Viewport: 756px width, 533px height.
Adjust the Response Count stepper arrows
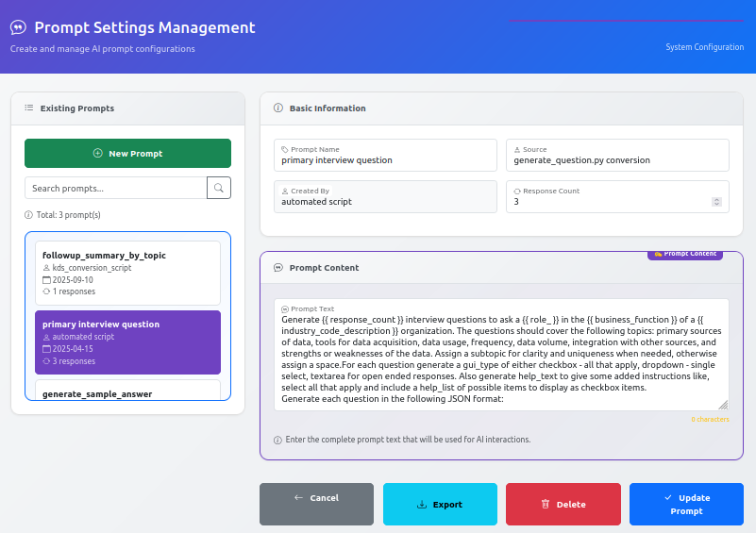[716, 202]
